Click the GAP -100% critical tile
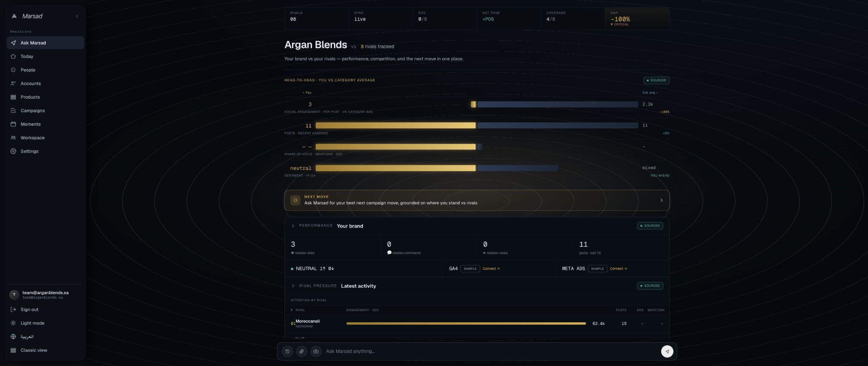This screenshot has height=366, width=868. pyautogui.click(x=637, y=19)
